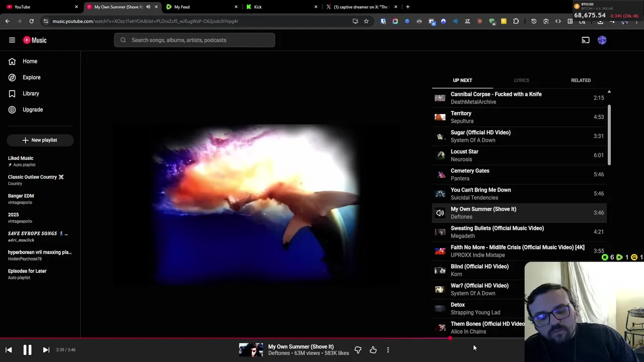The width and height of the screenshot is (644, 362).
Task: Focus the search songs input field
Action: pos(194,40)
